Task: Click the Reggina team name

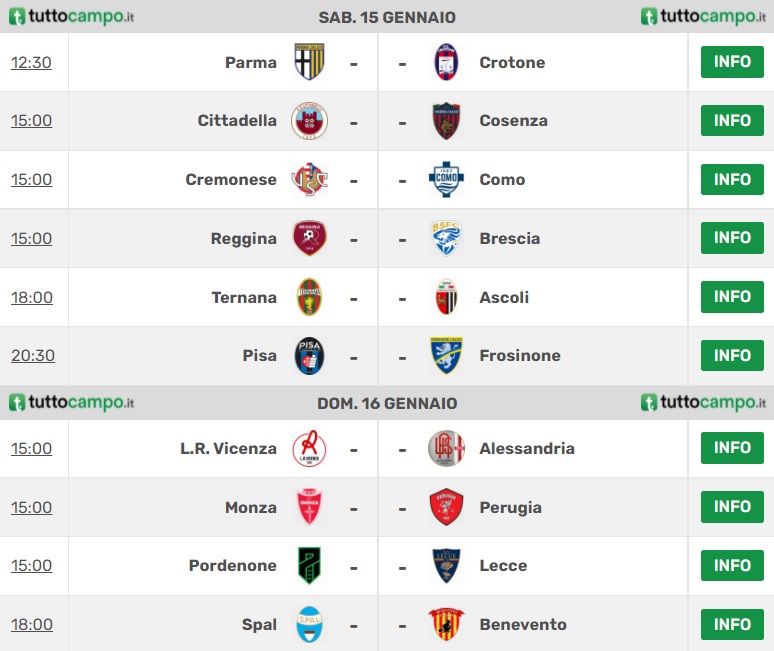Action: click(x=243, y=239)
